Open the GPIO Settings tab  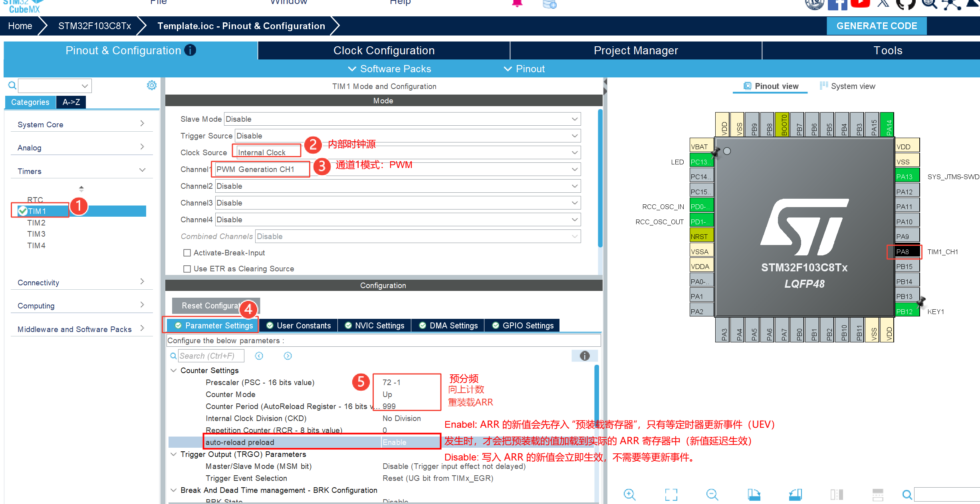coord(523,326)
